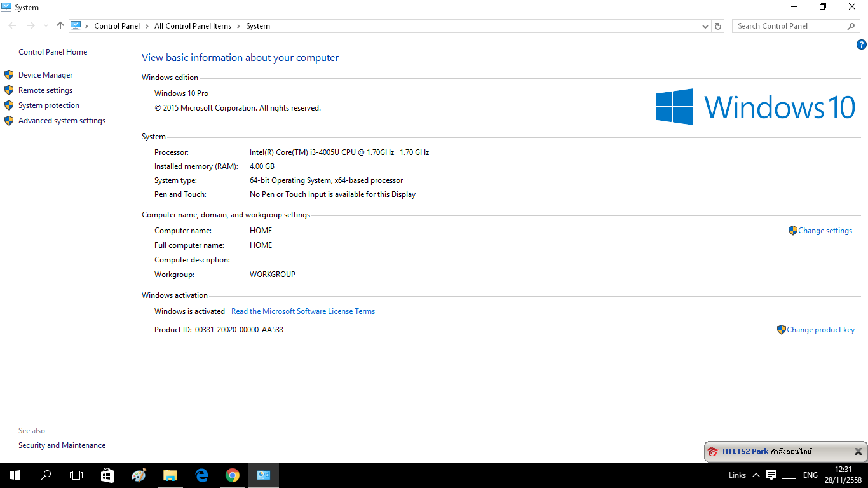Screen dimensions: 868x488
Task: Open File Explorer from the taskbar
Action: pos(170,475)
